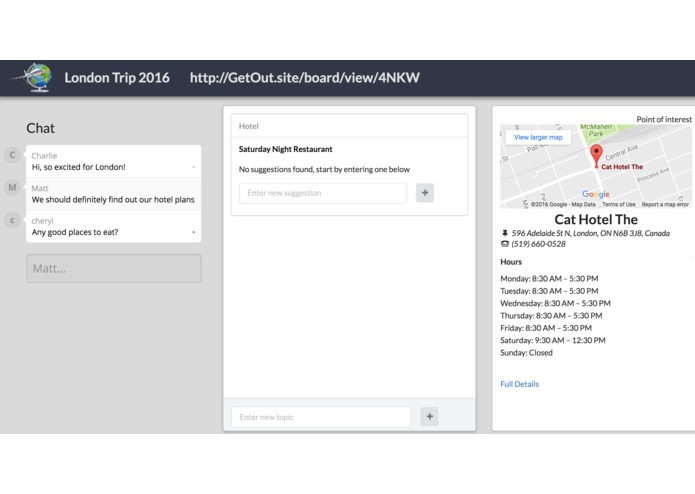Select Matt's message about hotel plans
The width and height of the screenshot is (695, 494).
(113, 194)
